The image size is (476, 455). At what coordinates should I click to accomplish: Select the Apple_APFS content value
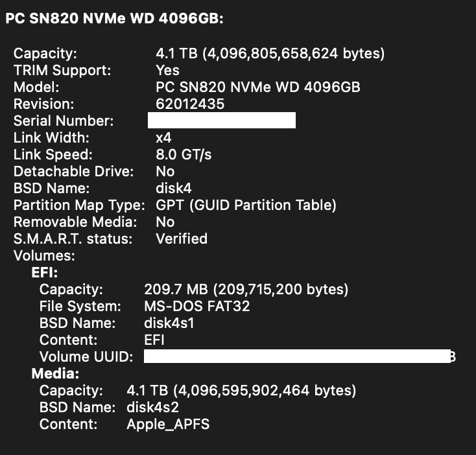(x=168, y=425)
